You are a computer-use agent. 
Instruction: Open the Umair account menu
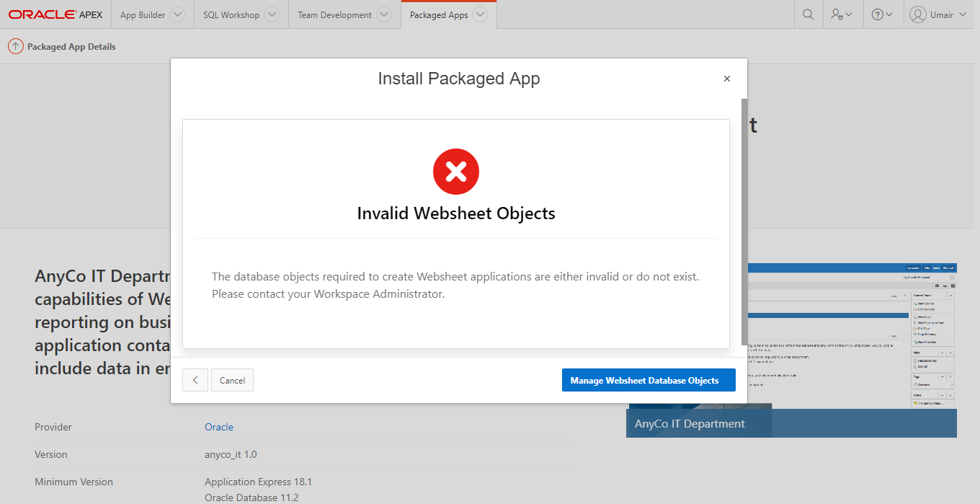938,14
